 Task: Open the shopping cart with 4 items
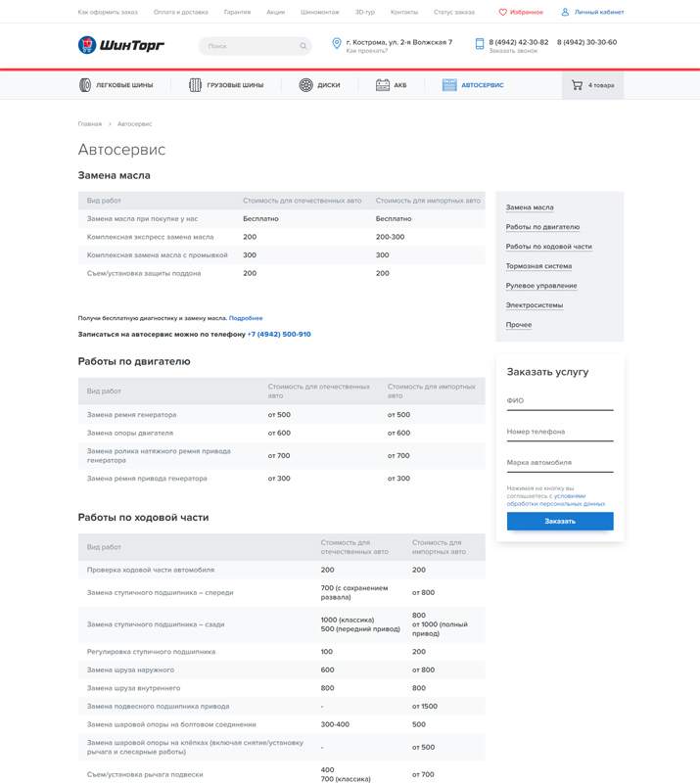(x=592, y=85)
